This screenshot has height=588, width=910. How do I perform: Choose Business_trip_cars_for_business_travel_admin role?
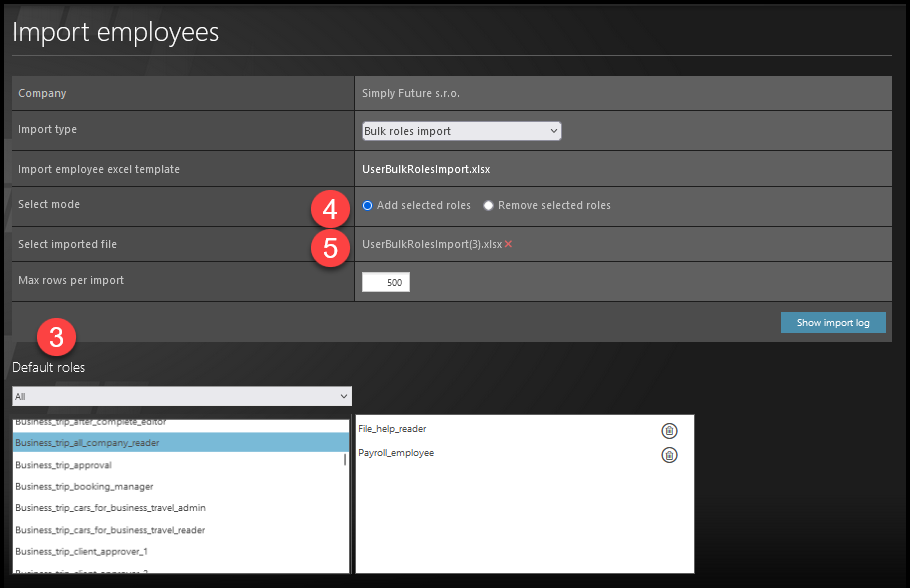(110, 508)
